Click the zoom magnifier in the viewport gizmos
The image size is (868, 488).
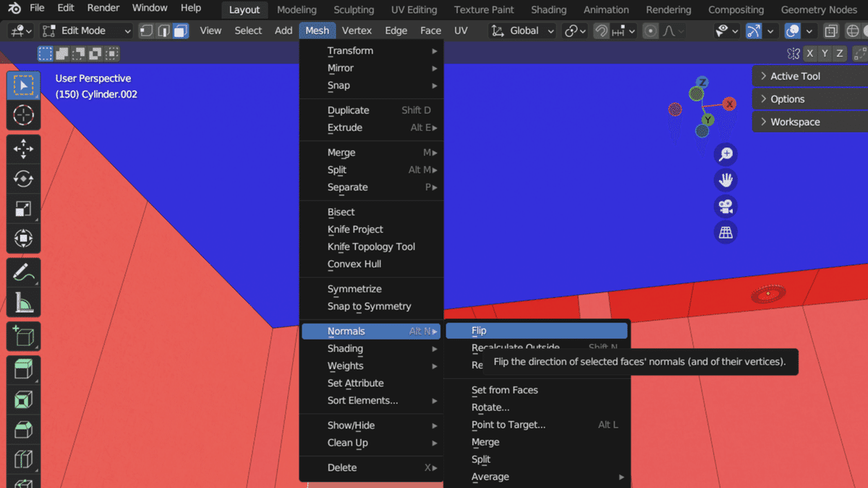(726, 154)
